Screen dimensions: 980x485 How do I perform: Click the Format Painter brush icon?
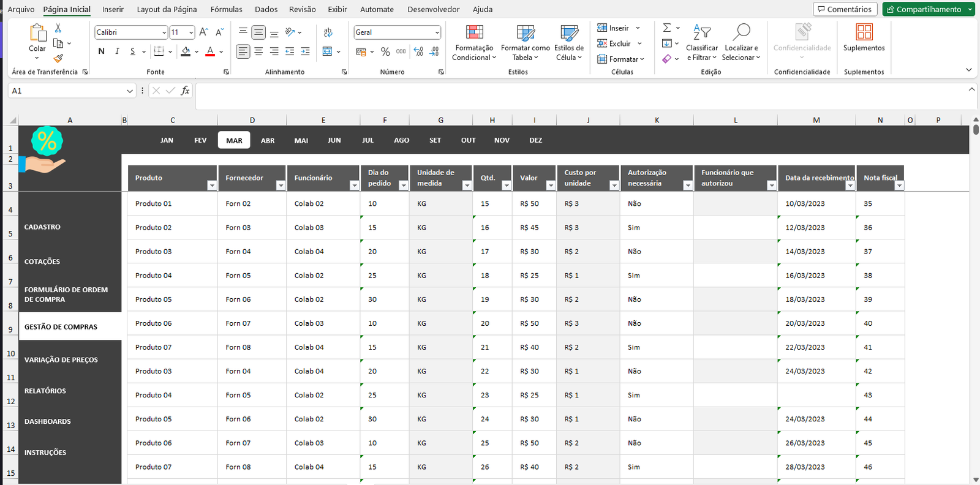(58, 58)
